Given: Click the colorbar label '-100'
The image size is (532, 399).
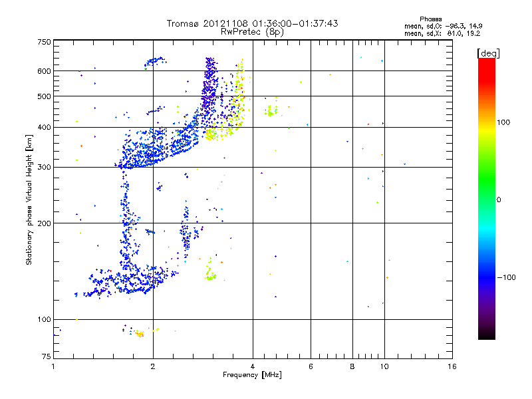Looking at the screenshot, I should 507,277.
